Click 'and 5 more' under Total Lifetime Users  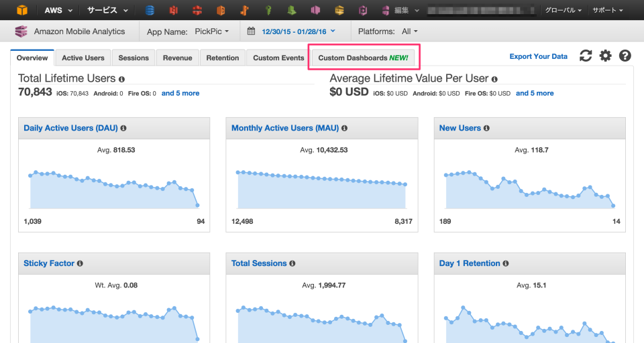[x=180, y=93]
